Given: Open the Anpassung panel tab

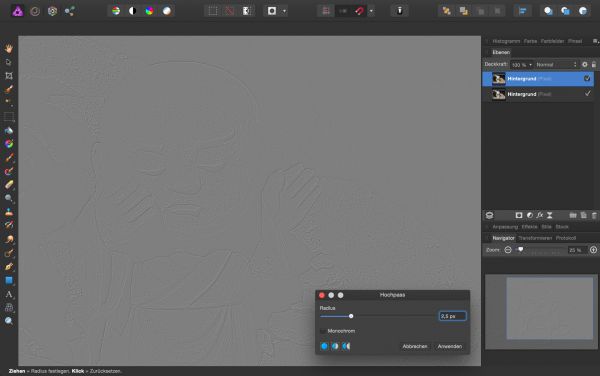Looking at the screenshot, I should 505,227.
